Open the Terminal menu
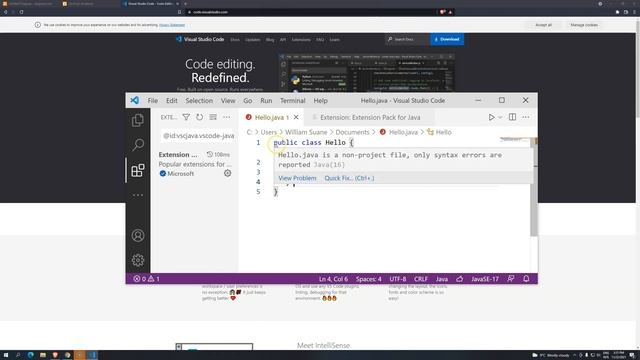 pyautogui.click(x=292, y=100)
